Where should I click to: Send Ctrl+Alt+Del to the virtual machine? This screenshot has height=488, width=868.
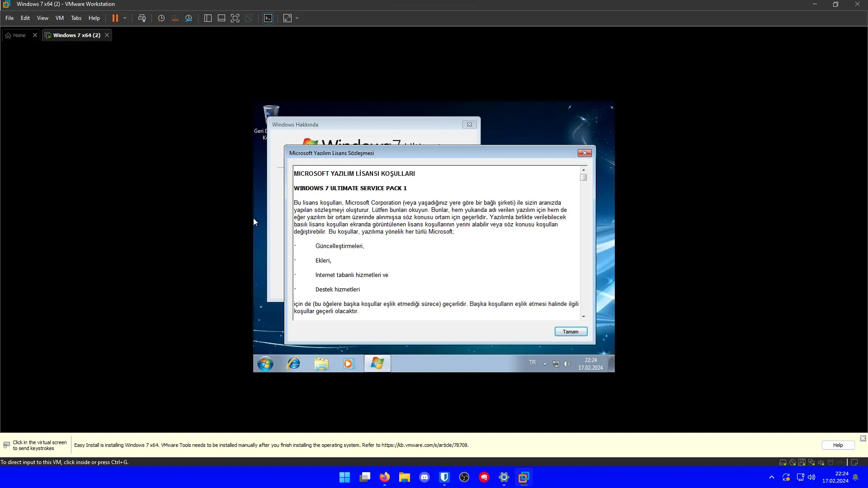142,18
